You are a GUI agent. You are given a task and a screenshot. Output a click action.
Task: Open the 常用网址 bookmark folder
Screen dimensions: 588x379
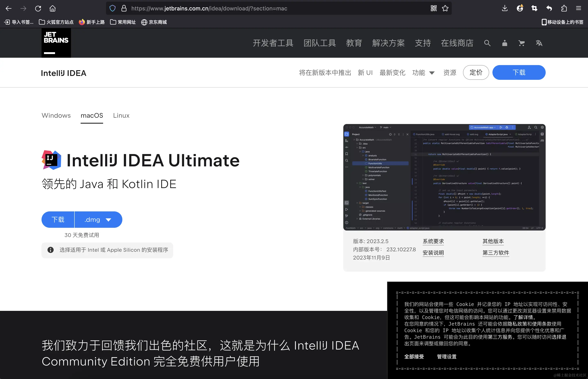click(123, 22)
